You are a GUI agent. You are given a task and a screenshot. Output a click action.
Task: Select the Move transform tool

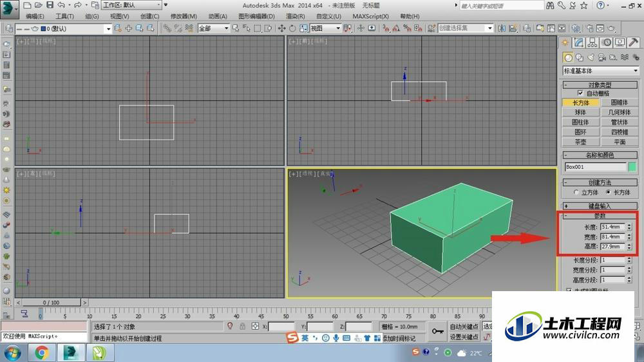[281, 28]
